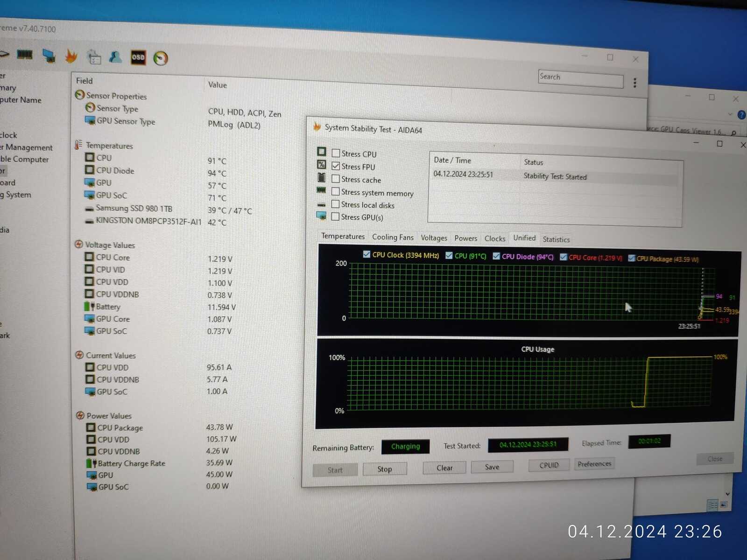Screen dimensions: 747x560
Task: Open the SensorPanel gauge toolbar icon
Action: (x=161, y=58)
